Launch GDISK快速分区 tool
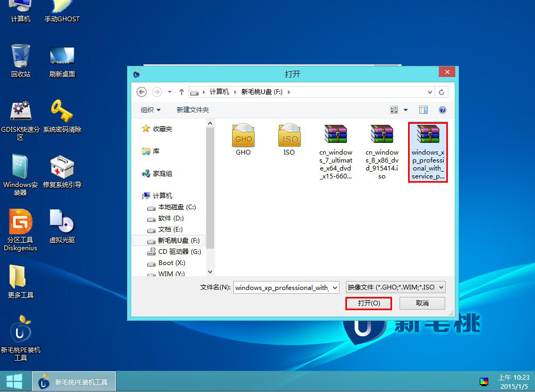This screenshot has height=392, width=535. [21, 121]
